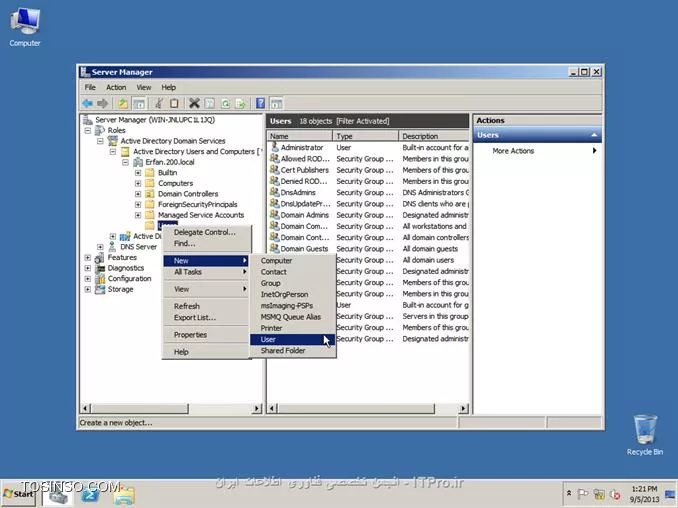Screen dimensions: 678x508
Task: Open the Computer desktop icon
Action: click(25, 27)
